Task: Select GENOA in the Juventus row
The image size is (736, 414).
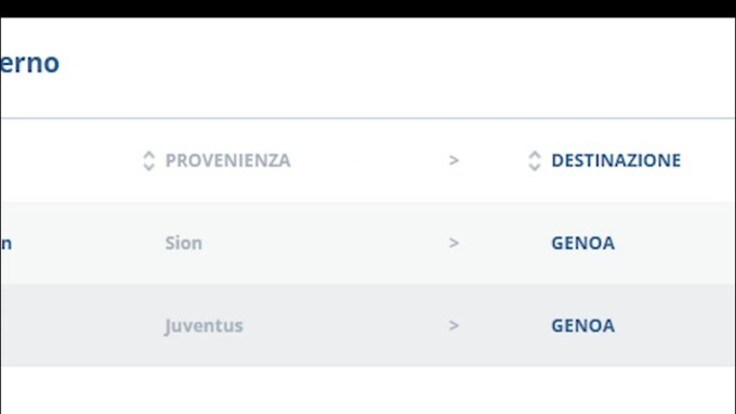Action: [x=583, y=326]
